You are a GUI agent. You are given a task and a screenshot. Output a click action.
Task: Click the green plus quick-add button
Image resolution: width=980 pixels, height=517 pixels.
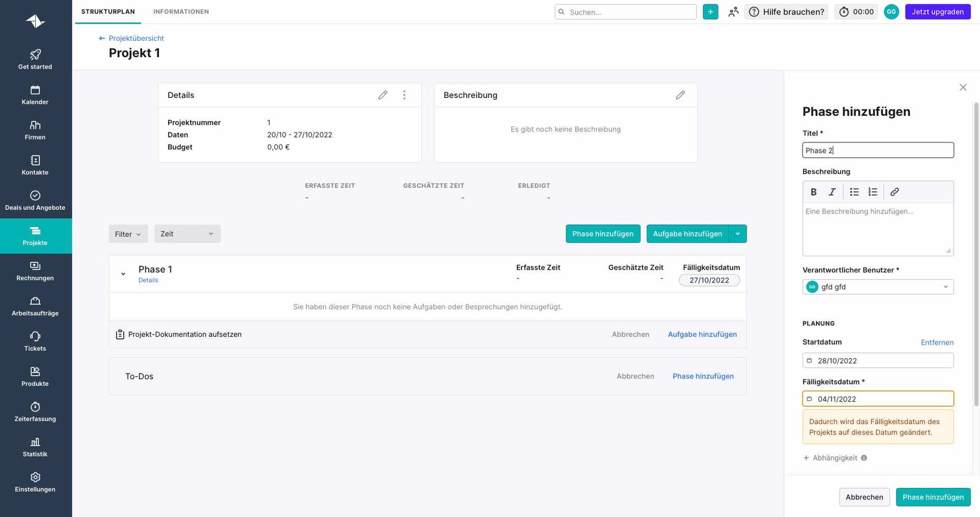point(710,12)
